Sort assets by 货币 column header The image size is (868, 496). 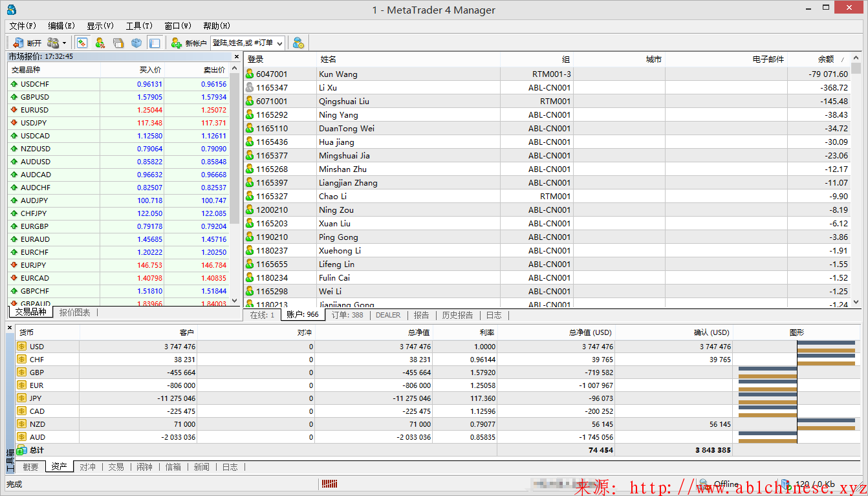pos(47,332)
